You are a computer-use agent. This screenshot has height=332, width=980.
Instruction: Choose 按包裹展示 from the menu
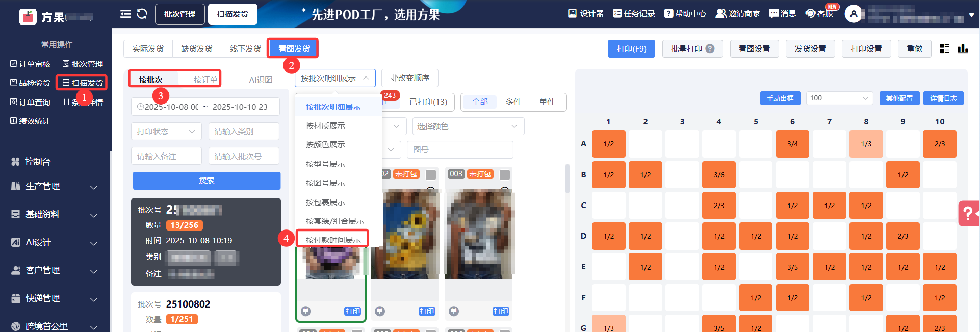click(325, 202)
